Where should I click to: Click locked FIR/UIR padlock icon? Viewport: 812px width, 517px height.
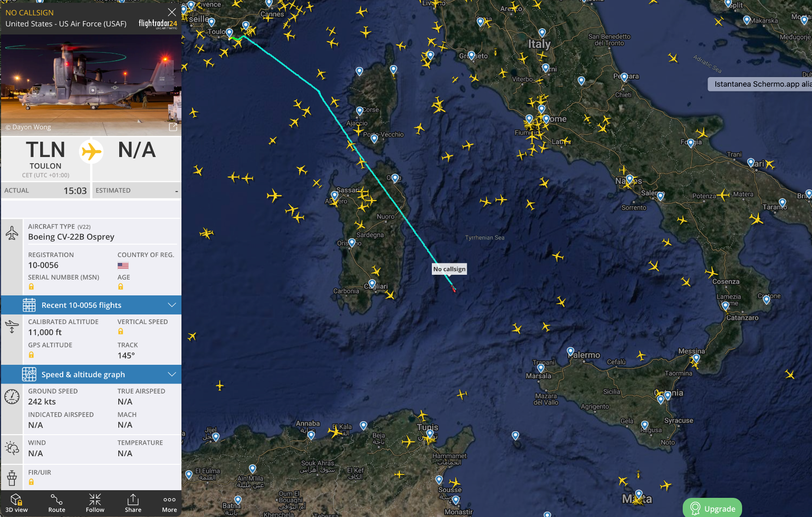31,482
